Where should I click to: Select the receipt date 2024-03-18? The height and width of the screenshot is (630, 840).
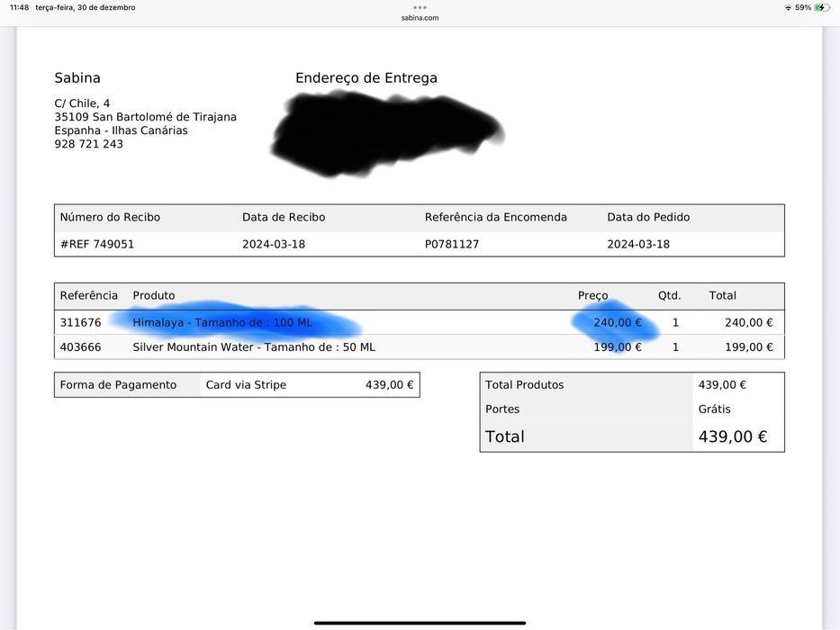274,244
